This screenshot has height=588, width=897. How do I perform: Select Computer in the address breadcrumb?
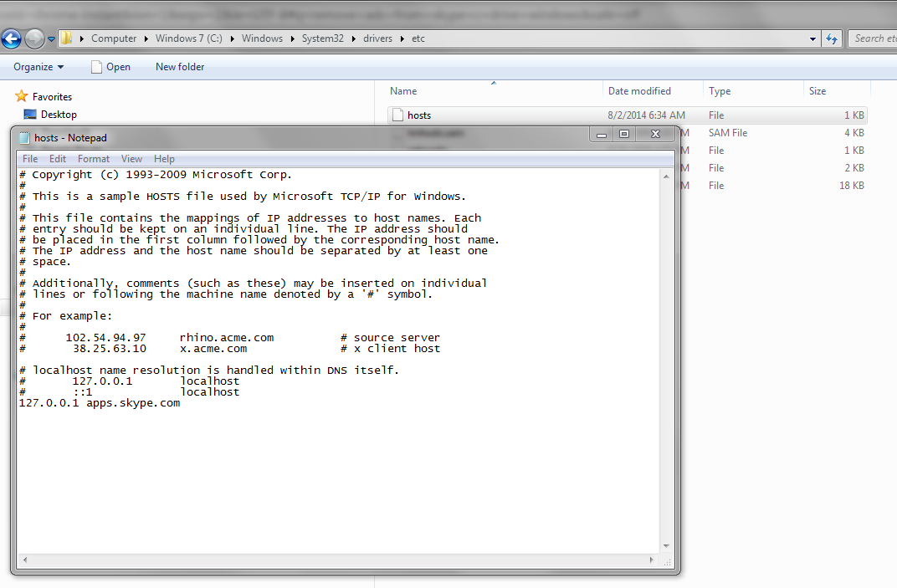point(114,38)
